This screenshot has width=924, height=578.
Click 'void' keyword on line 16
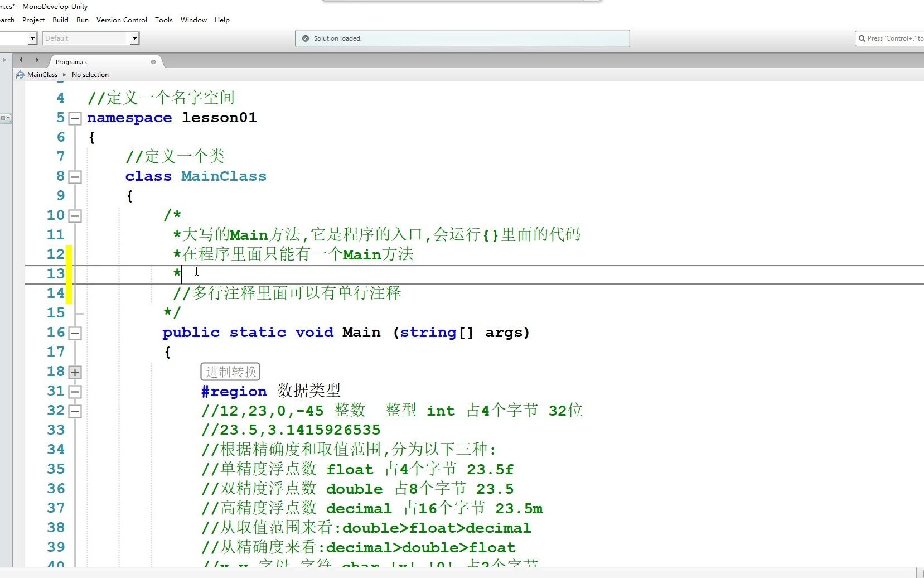pyautogui.click(x=315, y=333)
